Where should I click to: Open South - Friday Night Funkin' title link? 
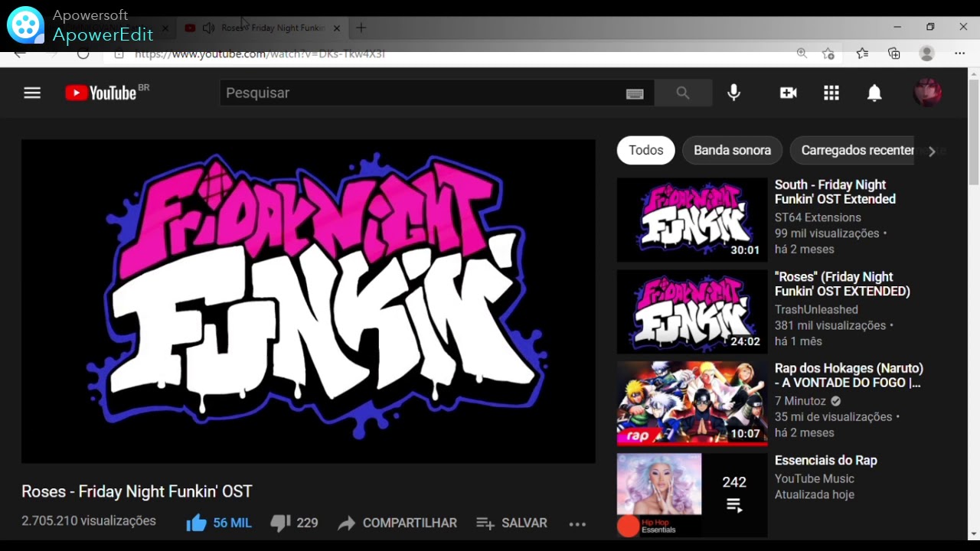(835, 192)
